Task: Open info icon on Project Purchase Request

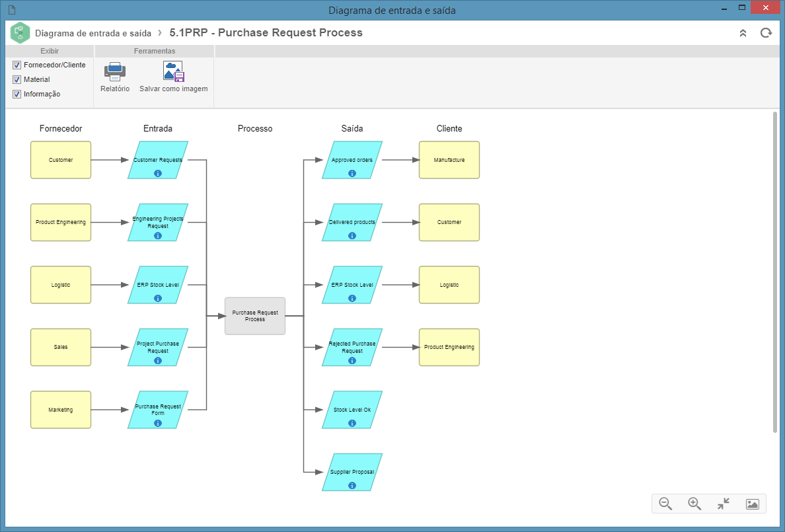Action: (x=158, y=360)
